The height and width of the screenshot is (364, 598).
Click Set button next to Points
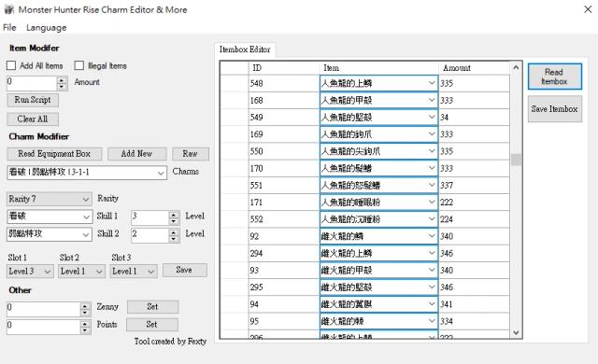(151, 325)
